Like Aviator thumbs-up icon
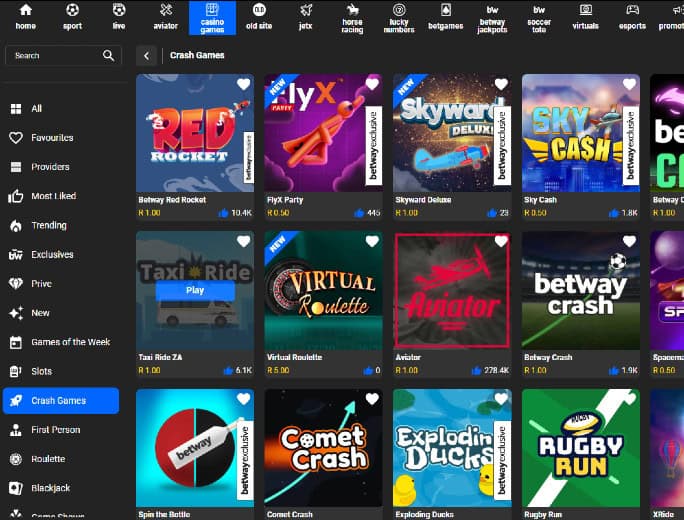The height and width of the screenshot is (520, 684). 476,370
